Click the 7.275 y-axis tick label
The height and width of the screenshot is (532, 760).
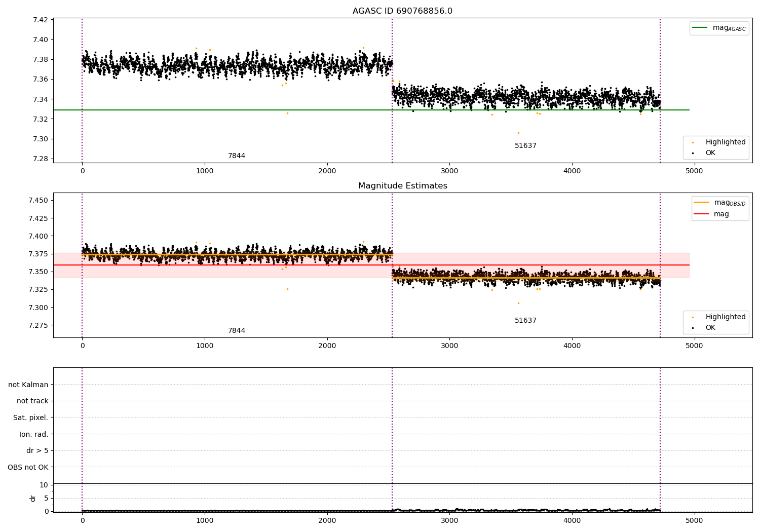tap(38, 326)
